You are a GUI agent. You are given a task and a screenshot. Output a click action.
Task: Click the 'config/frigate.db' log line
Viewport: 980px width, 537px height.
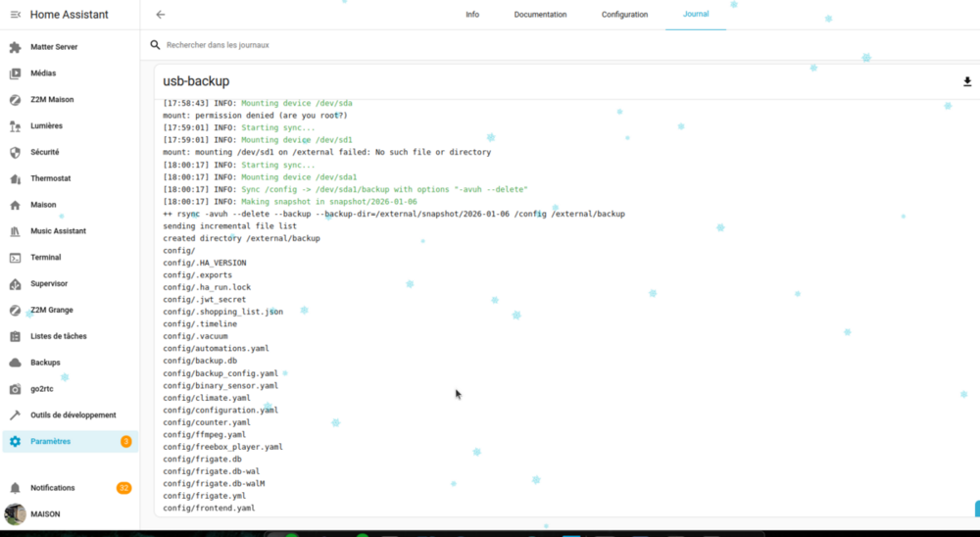(x=203, y=460)
